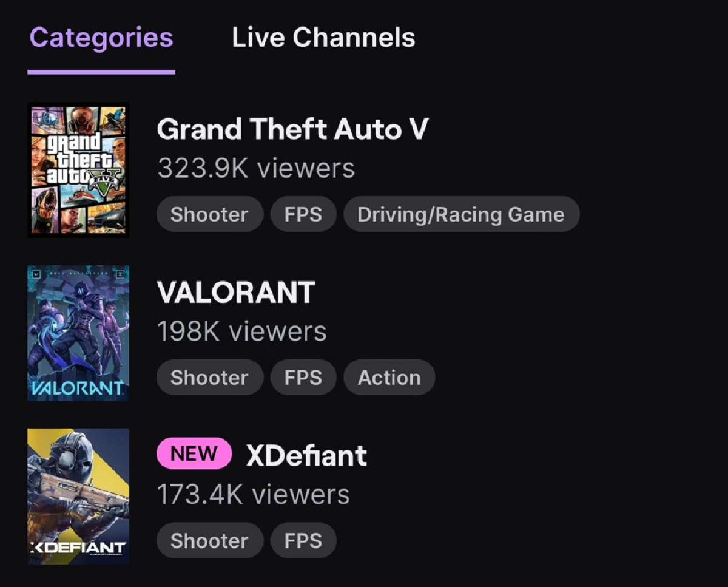
Task: Click the Driving/Racing Game tag
Action: click(461, 214)
